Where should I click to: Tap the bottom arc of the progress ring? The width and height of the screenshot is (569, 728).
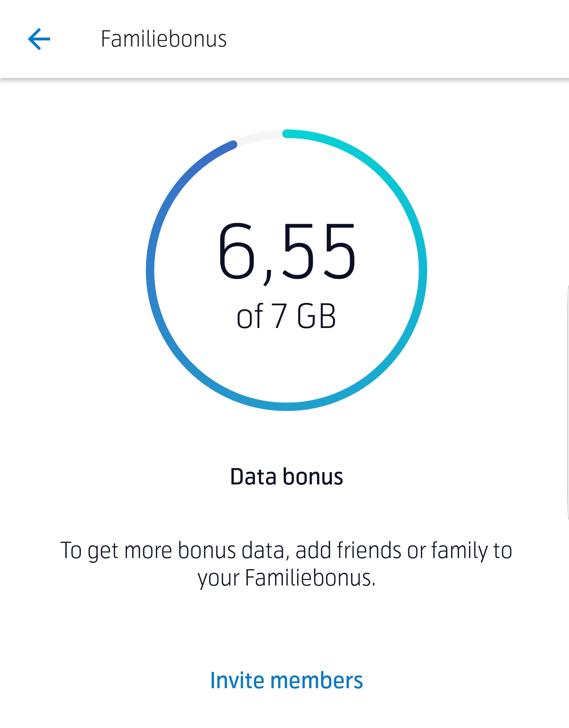(286, 406)
